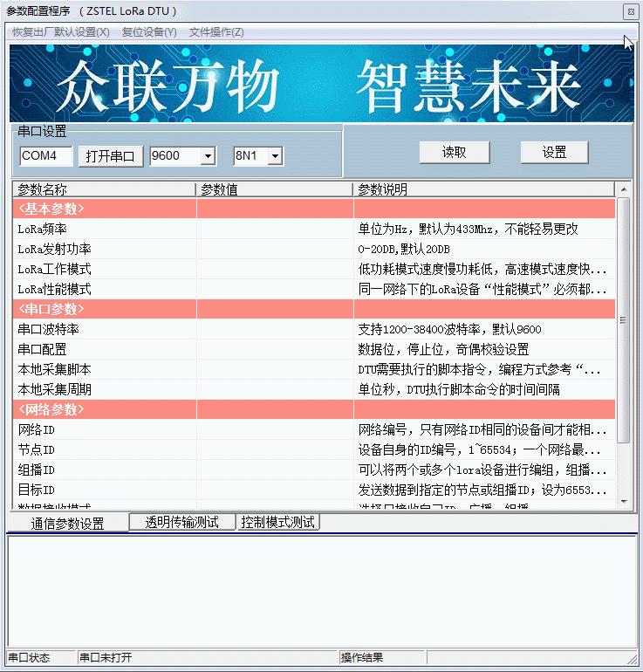Click the value cell for 网络ID
Image resolution: width=643 pixels, height=672 pixels.
pyautogui.click(x=275, y=429)
